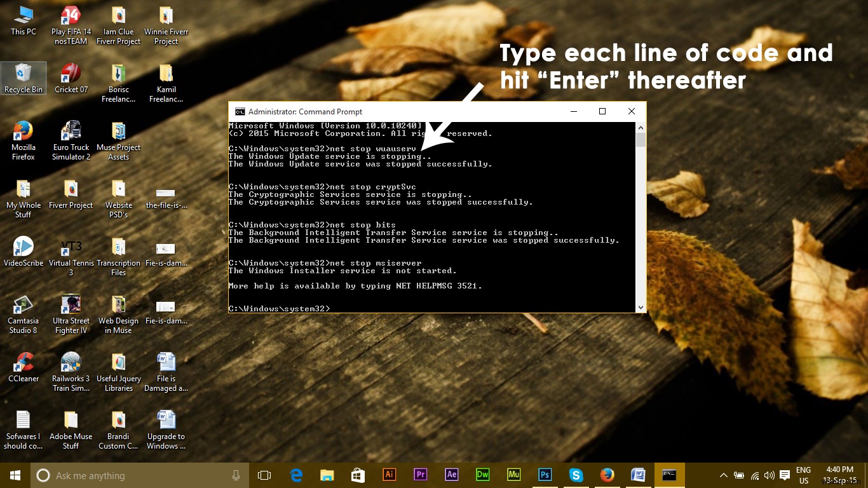Show hidden system tray icons
The height and width of the screenshot is (488, 868).
724,475
